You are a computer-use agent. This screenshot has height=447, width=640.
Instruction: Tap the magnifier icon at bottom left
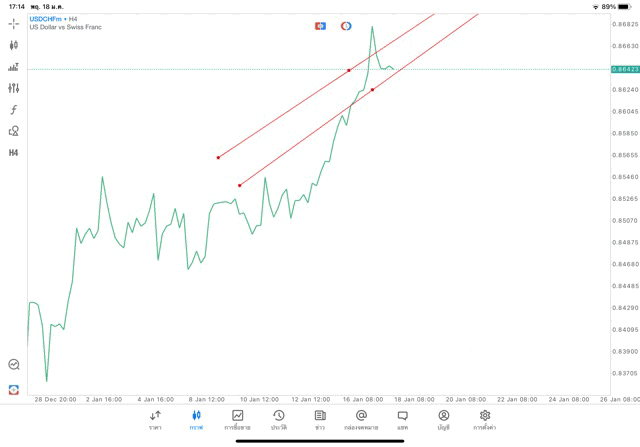13,365
